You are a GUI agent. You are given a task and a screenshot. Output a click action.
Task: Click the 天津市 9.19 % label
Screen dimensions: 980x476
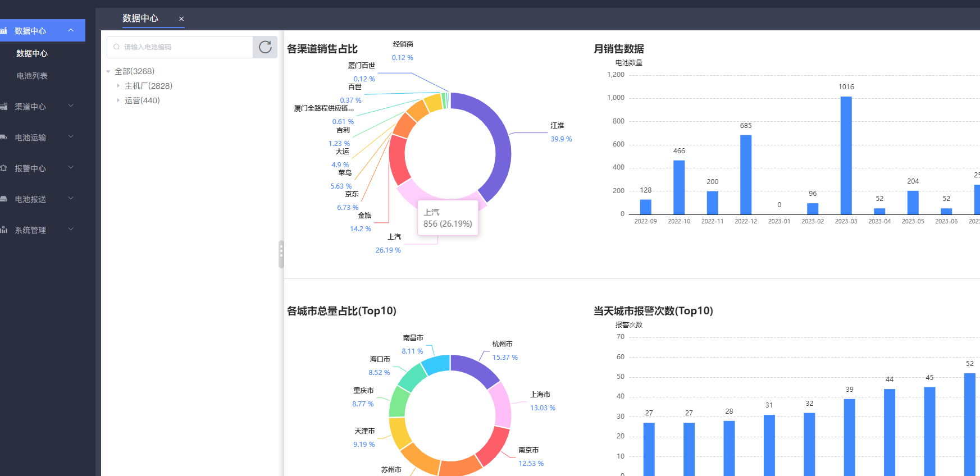coord(364,438)
